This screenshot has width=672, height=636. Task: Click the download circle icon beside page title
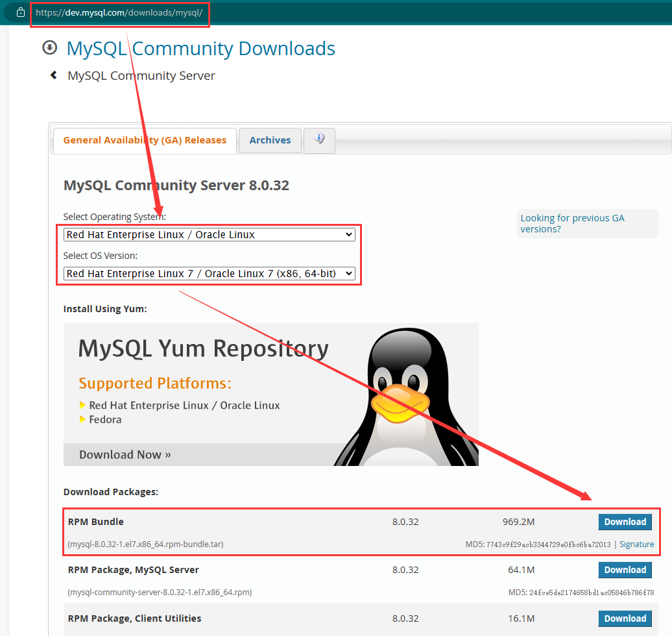tap(50, 47)
